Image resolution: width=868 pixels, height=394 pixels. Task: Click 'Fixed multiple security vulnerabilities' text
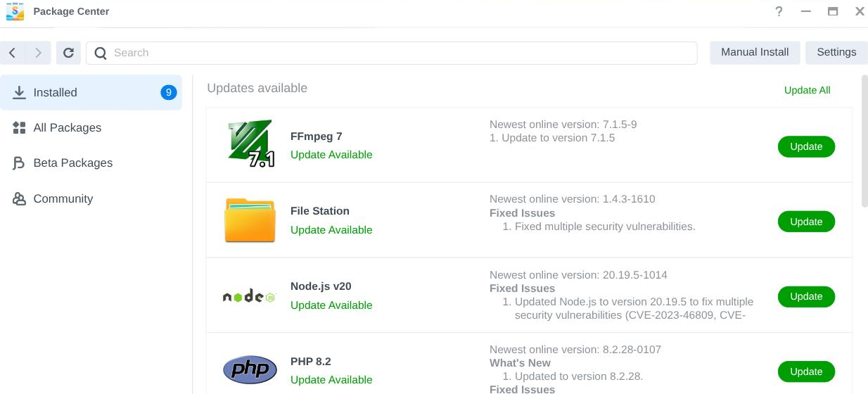[605, 227]
